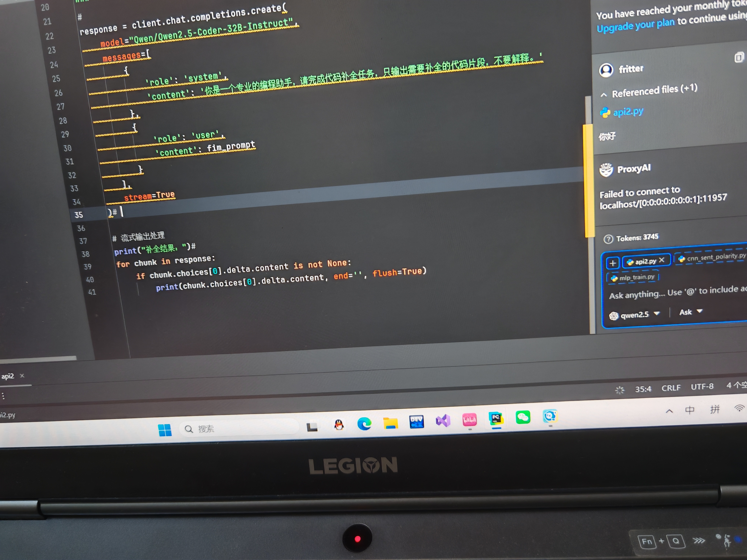Click the copy icon beside fritter message
747x560 pixels.
[739, 57]
